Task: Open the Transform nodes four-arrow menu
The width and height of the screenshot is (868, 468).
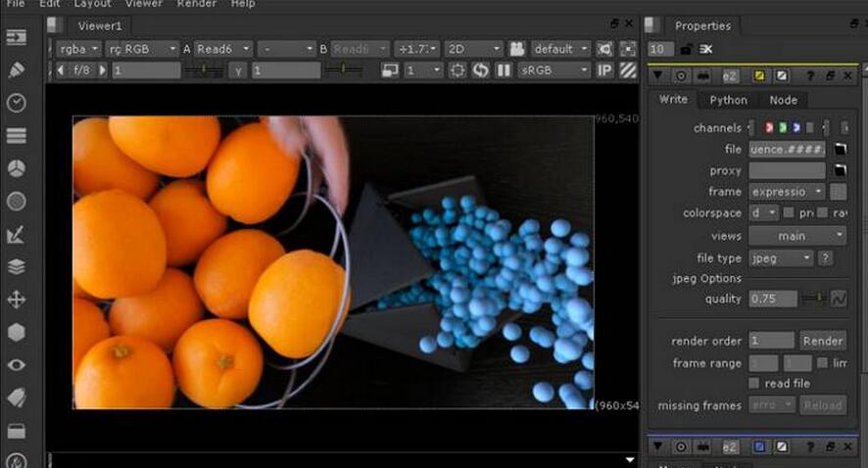Action: 17,300
